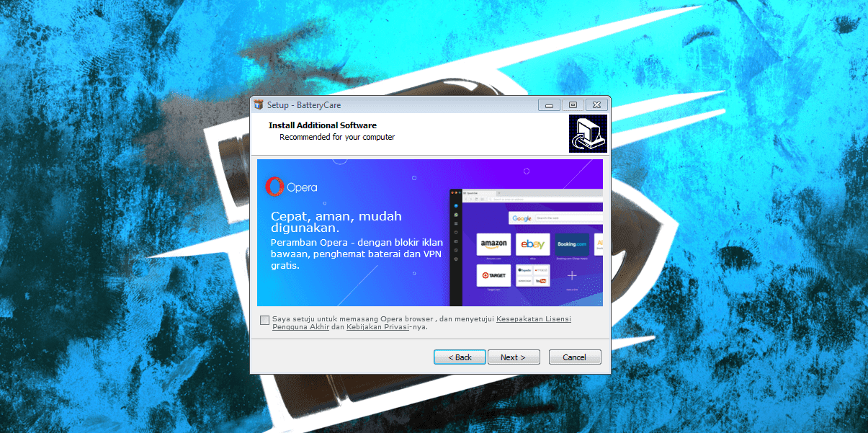Minimize the BatteryCare setup window

pyautogui.click(x=549, y=105)
